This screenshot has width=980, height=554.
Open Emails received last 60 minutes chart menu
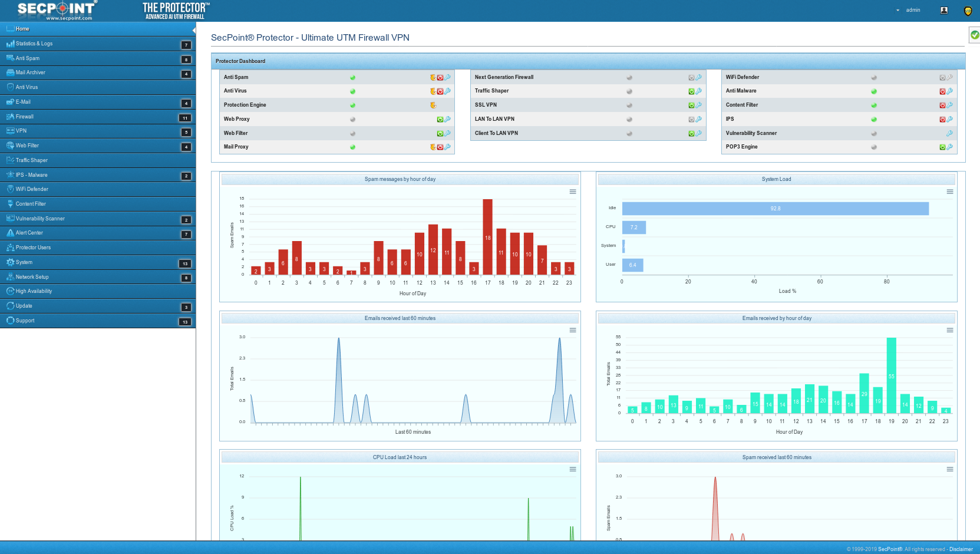pyautogui.click(x=573, y=330)
